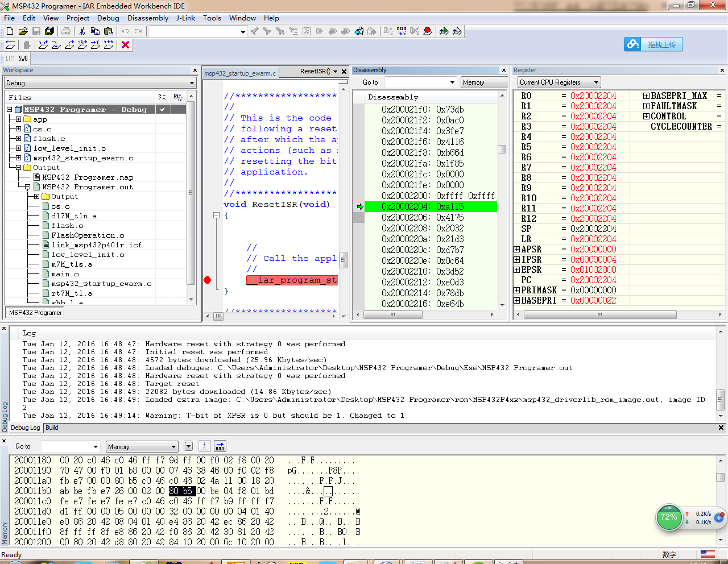
Task: Click the Memory panel Go to field
Action: pyautogui.click(x=71, y=447)
